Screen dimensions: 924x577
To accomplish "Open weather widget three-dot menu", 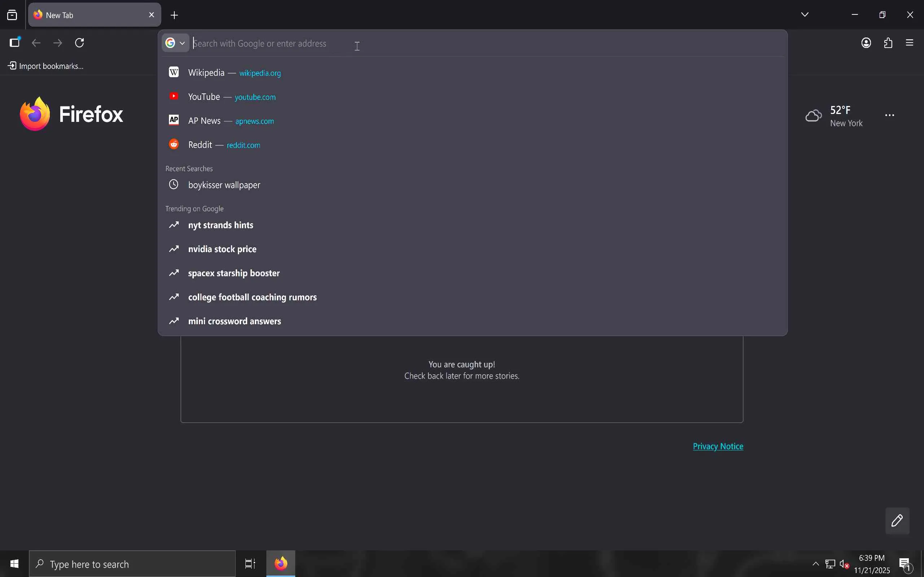I will [x=890, y=115].
